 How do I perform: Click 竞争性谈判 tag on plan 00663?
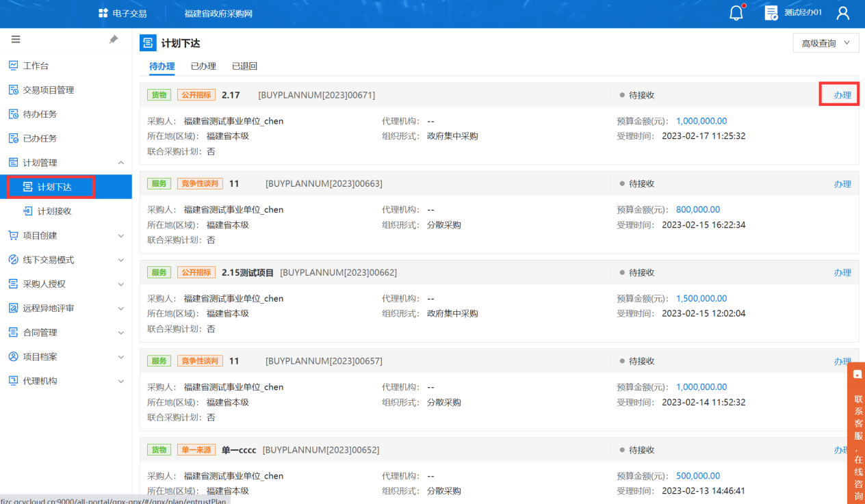pos(201,184)
